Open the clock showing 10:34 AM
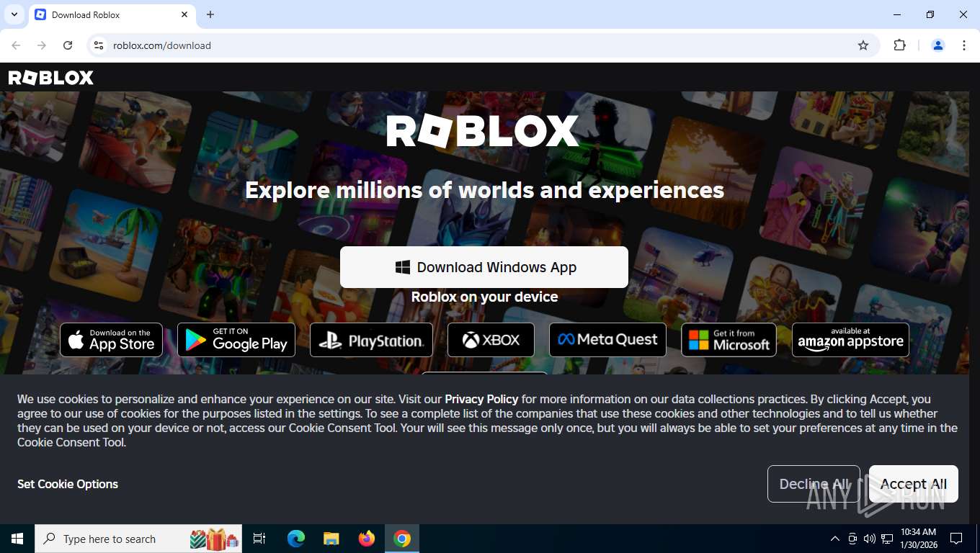This screenshot has width=980, height=553. pyautogui.click(x=918, y=539)
